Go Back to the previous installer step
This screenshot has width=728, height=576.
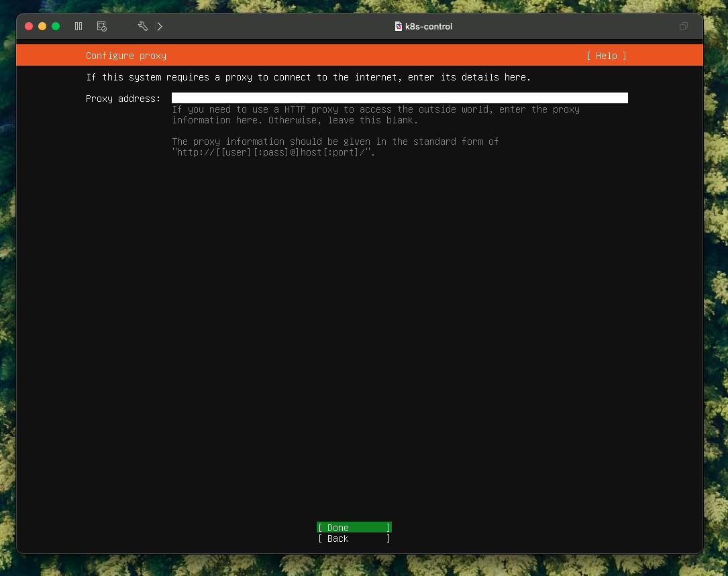[x=354, y=538]
